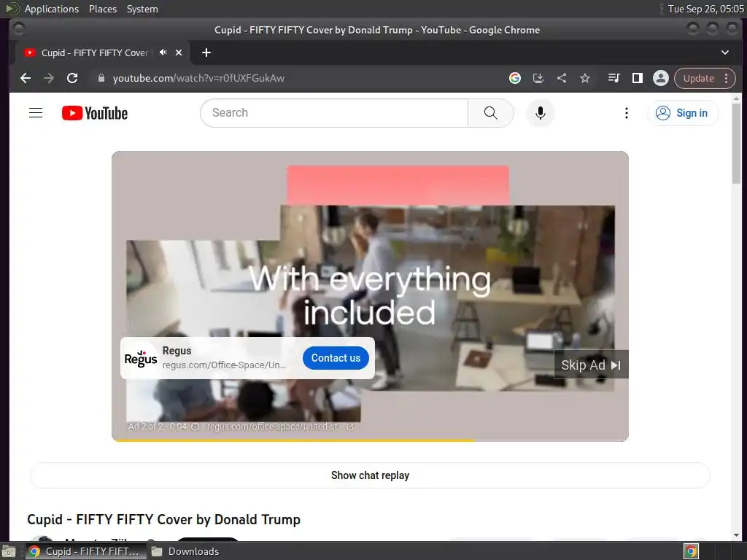
Task: Open the media control queue icon
Action: click(614, 78)
